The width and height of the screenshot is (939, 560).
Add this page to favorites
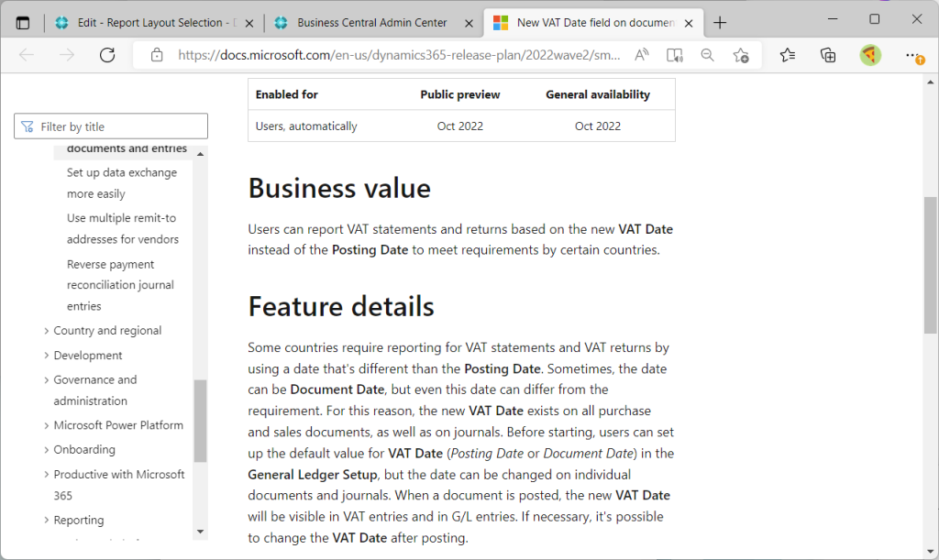click(x=741, y=56)
